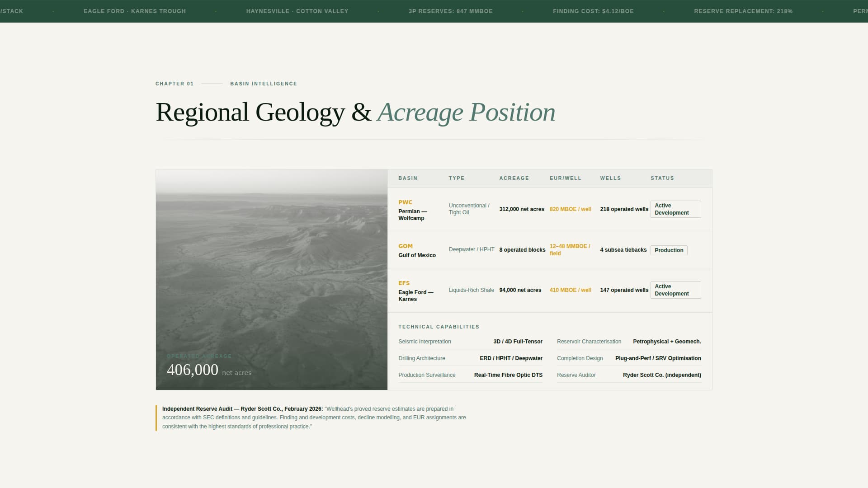Click the 3P Reserves: 847 MMBOE ticker entry
This screenshot has height=488, width=868.
(x=450, y=11)
